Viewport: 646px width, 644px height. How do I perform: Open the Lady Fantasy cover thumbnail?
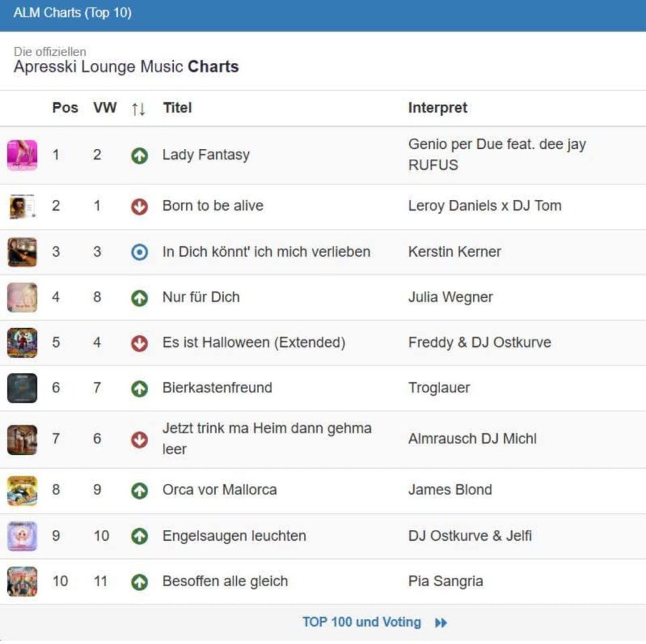[x=22, y=155]
